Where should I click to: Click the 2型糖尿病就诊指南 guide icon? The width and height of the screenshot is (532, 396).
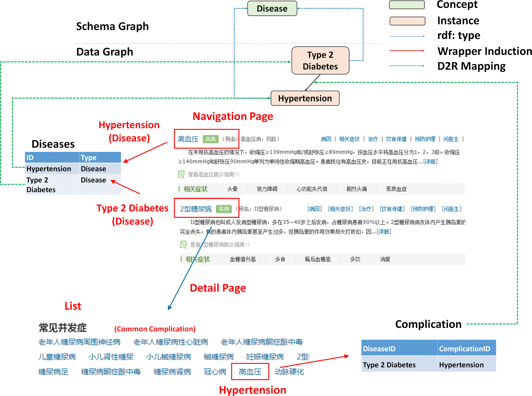tap(183, 244)
